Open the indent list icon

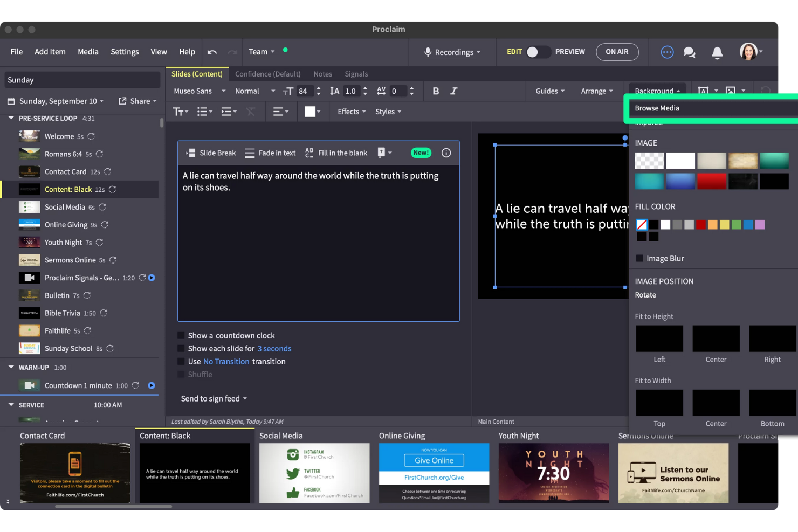click(x=229, y=112)
